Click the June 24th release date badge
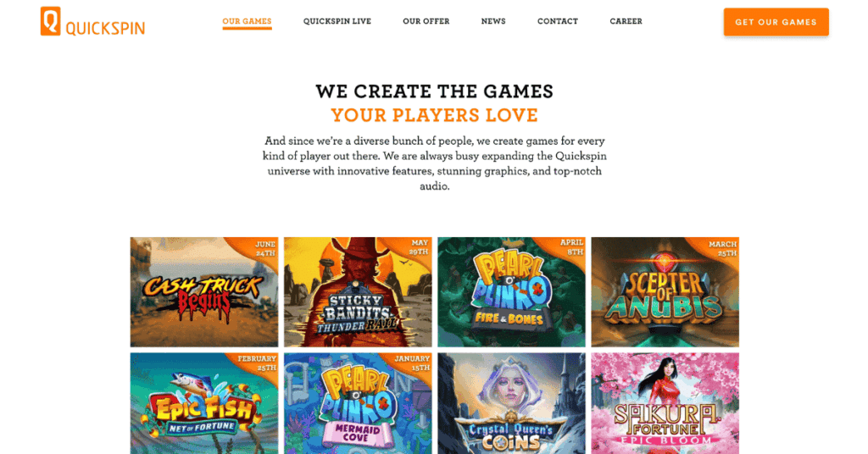868x454 pixels. (x=265, y=248)
